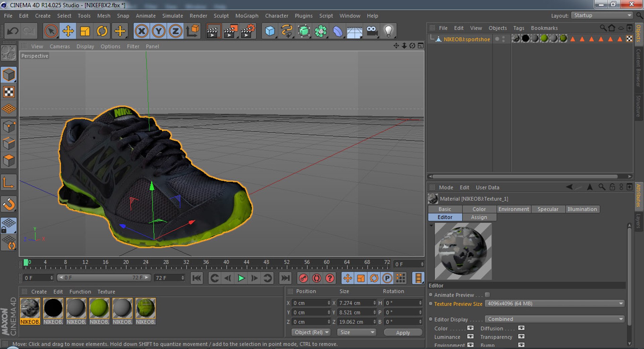Click the Make Editable icon in the left palette
This screenshot has width=644, height=349.
pos(9,53)
